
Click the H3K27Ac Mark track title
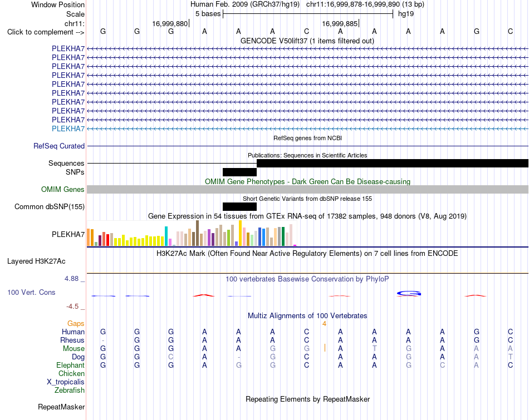point(307,254)
